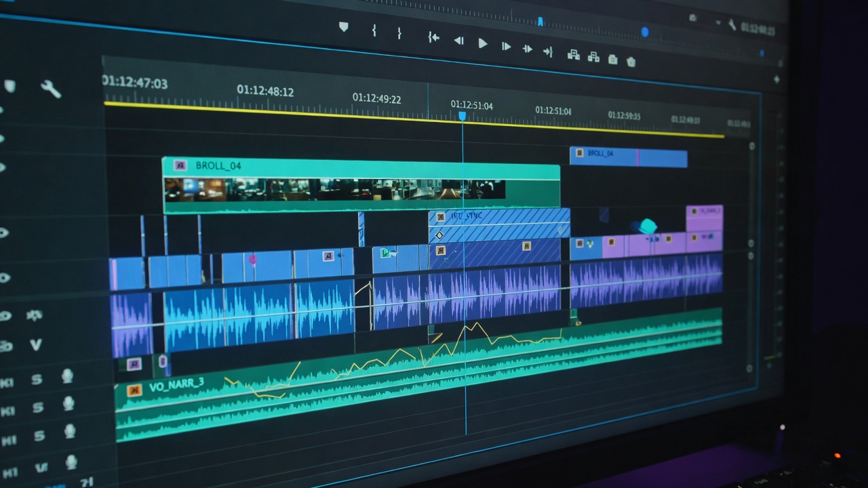Screen dimensions: 868x488
Task: Click the fx badge on teal BROLL_04
Action: pyautogui.click(x=180, y=165)
